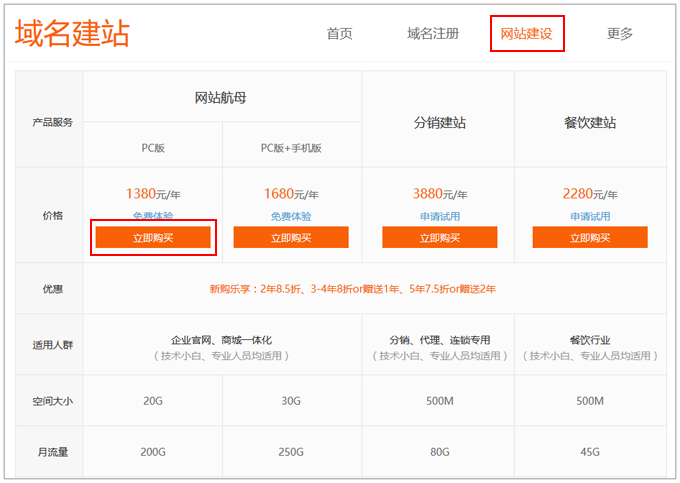
Task: Select the 网站建设 navigation tab
Action: pyautogui.click(x=527, y=33)
